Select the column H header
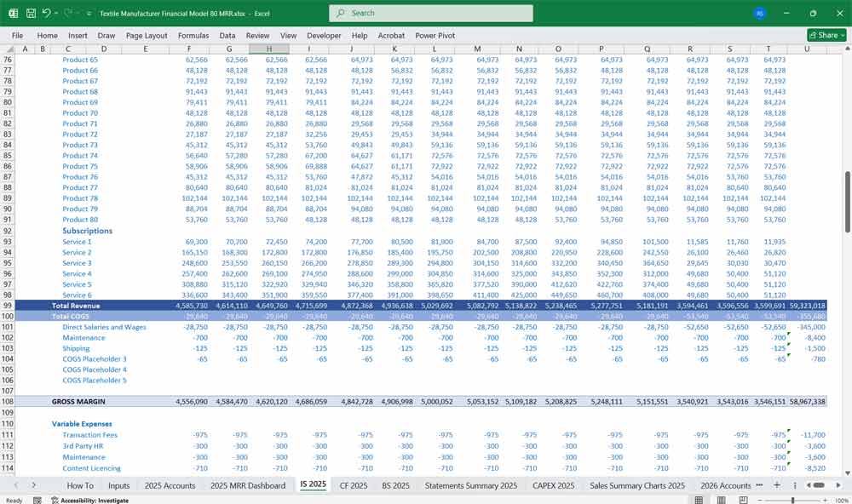The height and width of the screenshot is (504, 852). (270, 49)
